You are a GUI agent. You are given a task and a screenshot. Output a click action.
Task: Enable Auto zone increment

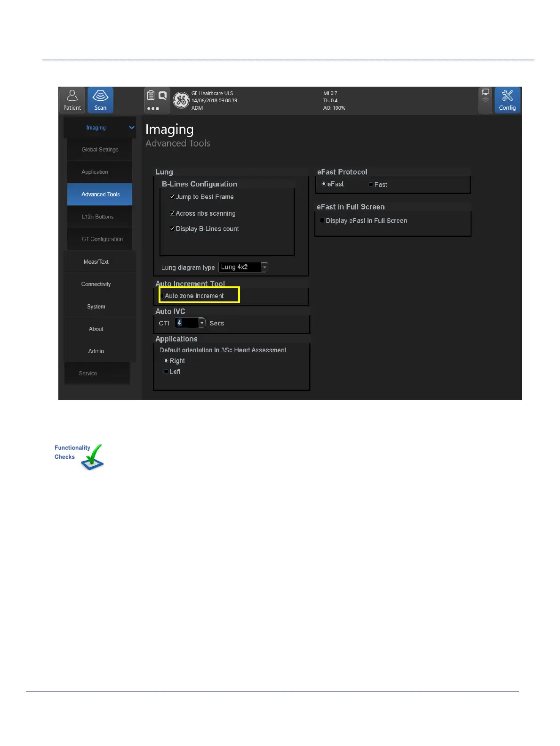coord(162,296)
